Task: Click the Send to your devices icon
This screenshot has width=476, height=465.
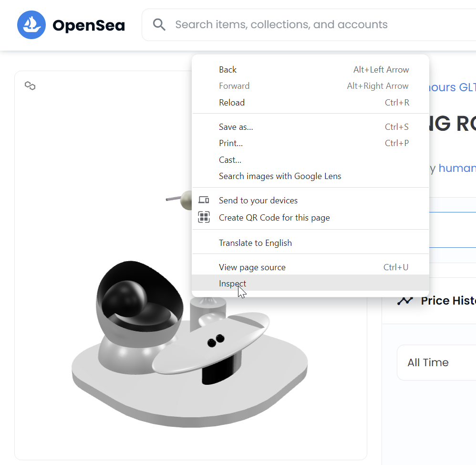Action: point(204,200)
